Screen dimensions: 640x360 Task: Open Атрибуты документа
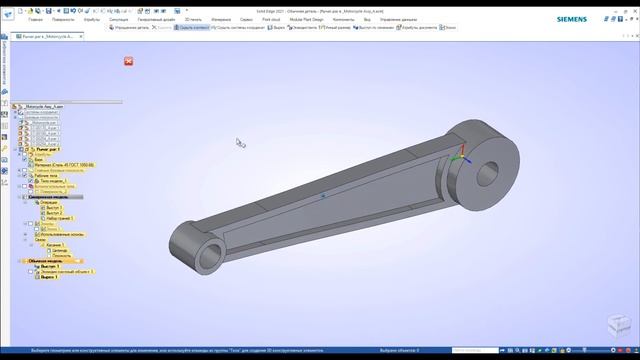point(416,27)
